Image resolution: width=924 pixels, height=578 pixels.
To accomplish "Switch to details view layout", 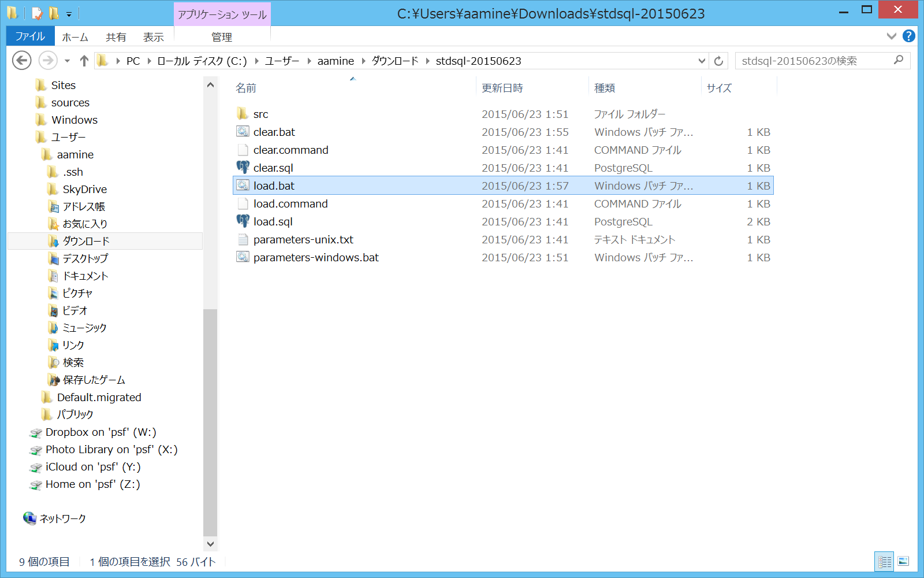I will pos(884,561).
